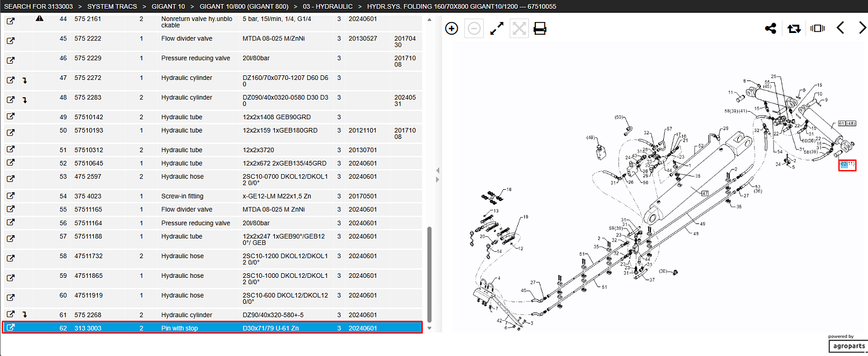
Task: Zoom in on the parts diagram
Action: click(x=452, y=28)
